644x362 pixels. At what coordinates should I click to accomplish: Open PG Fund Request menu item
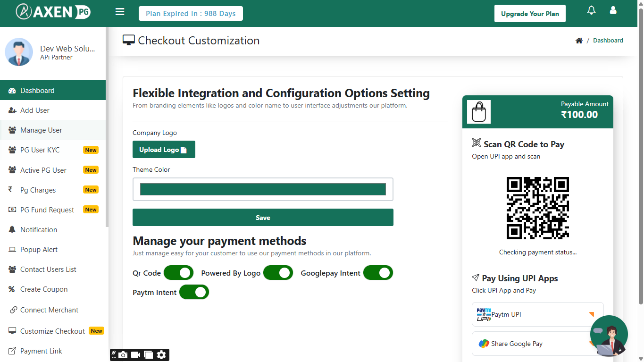click(53, 210)
